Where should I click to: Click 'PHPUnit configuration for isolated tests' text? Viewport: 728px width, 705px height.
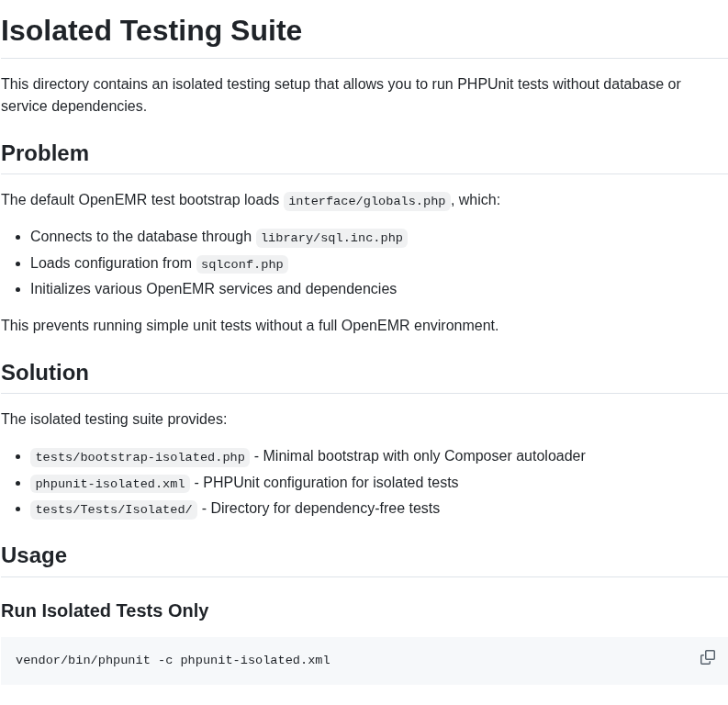coord(330,482)
